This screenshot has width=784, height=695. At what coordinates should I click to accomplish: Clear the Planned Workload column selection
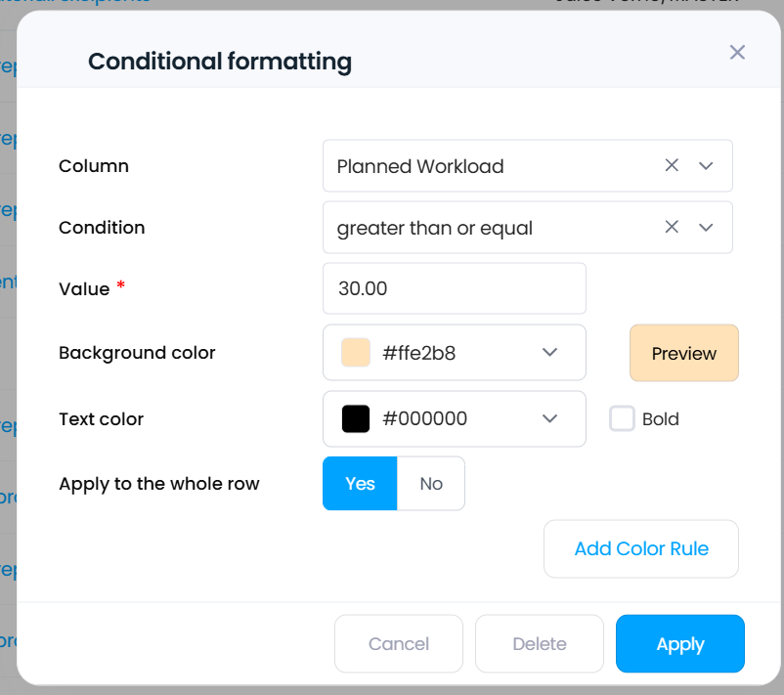672,166
